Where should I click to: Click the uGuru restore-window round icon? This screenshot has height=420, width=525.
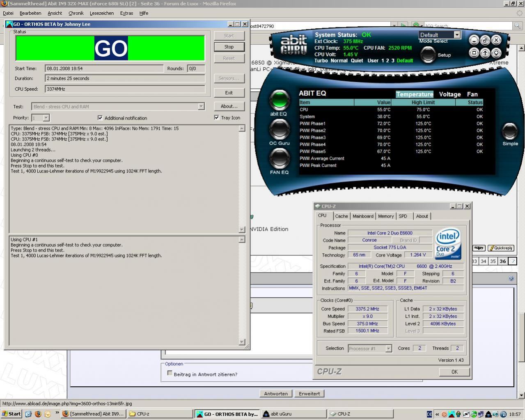click(x=485, y=40)
